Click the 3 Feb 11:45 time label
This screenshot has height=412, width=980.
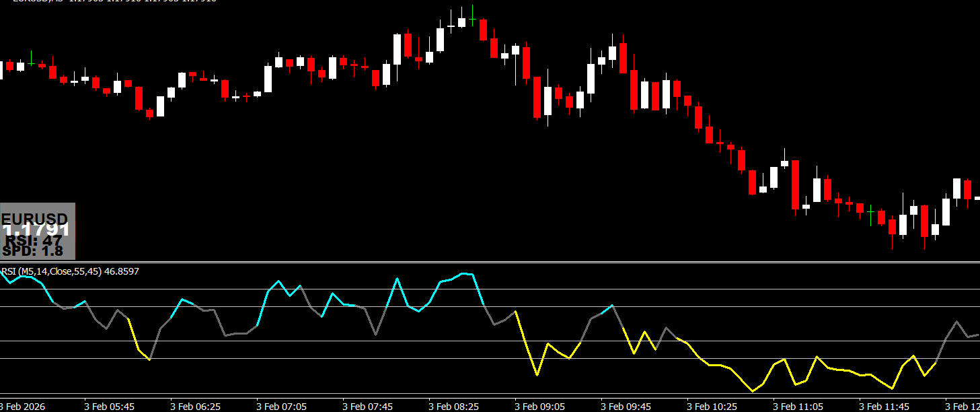[x=884, y=406]
